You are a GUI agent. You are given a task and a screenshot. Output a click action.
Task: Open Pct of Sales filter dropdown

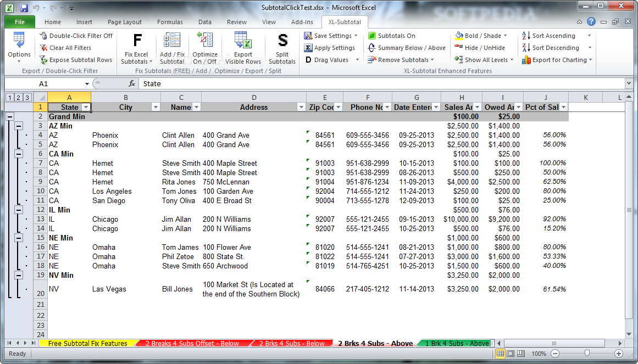click(563, 108)
